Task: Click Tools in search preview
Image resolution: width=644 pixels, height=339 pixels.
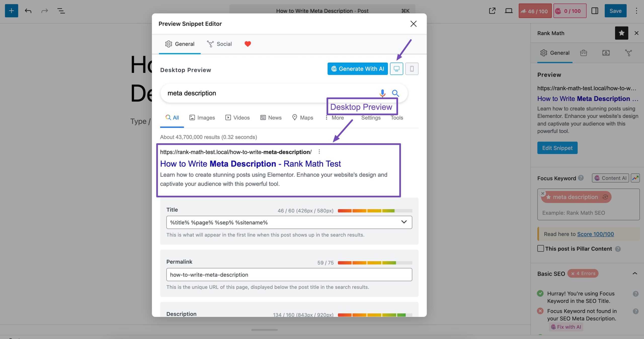Action: [x=397, y=118]
